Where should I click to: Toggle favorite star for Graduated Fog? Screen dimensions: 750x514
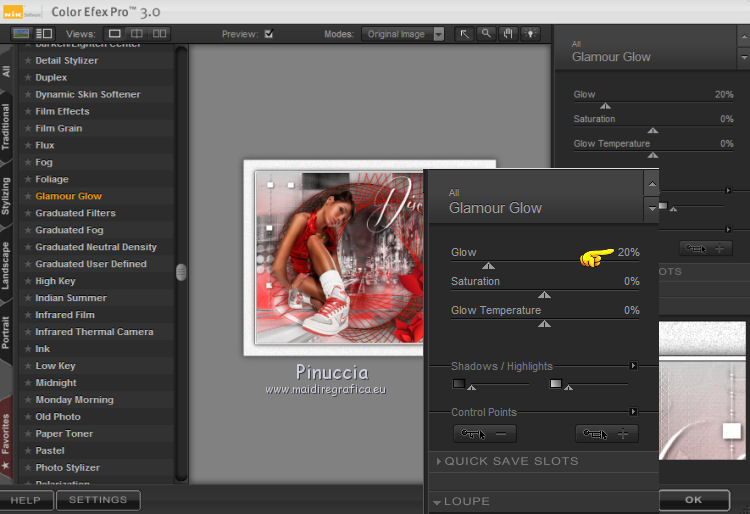[x=28, y=230]
